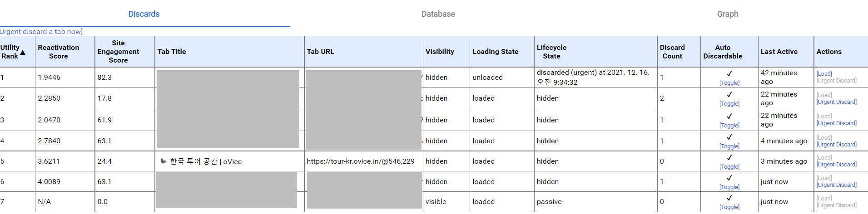Open the Graph tab
868x214 pixels.
[x=727, y=14]
